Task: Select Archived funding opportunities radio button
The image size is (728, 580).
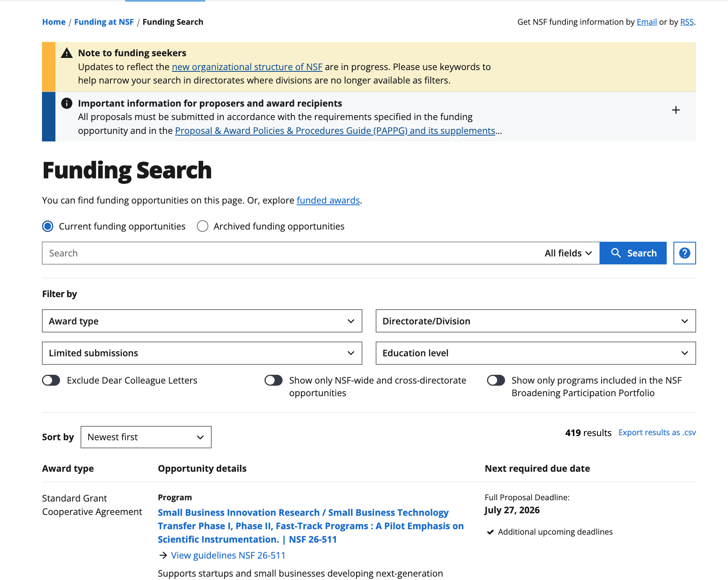Action: [202, 226]
